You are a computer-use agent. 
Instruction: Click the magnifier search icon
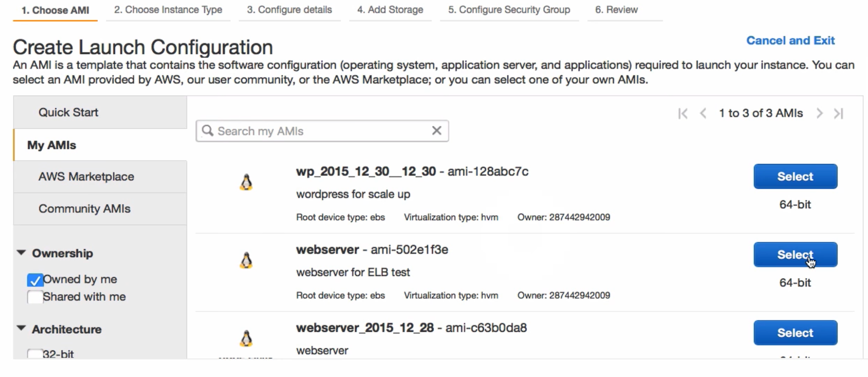point(208,131)
